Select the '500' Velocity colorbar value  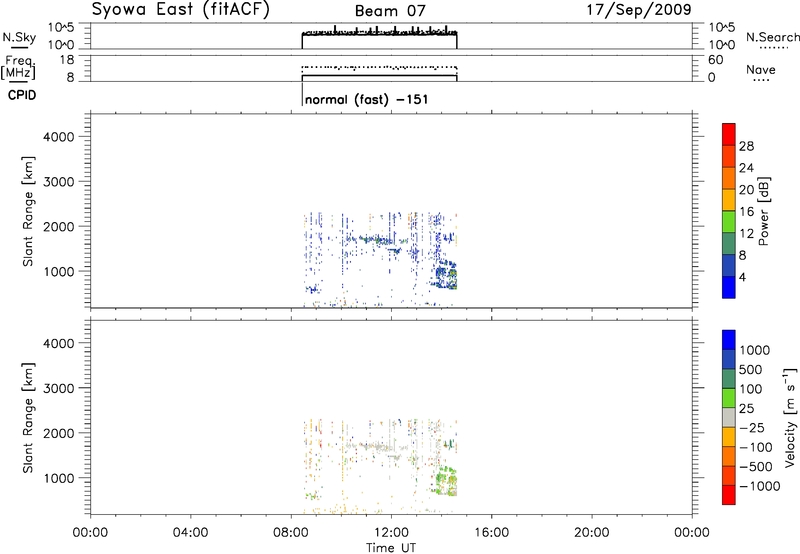coord(751,370)
